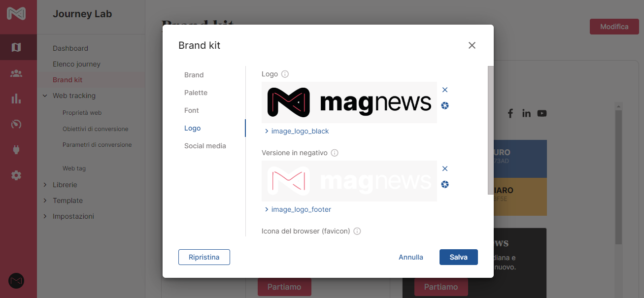Close the Brand kit dialog

[x=472, y=45]
